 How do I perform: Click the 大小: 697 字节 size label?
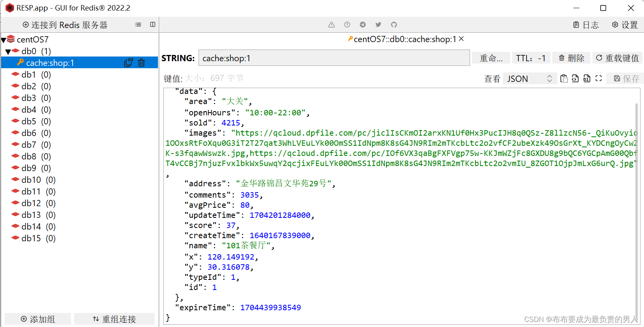pos(214,78)
